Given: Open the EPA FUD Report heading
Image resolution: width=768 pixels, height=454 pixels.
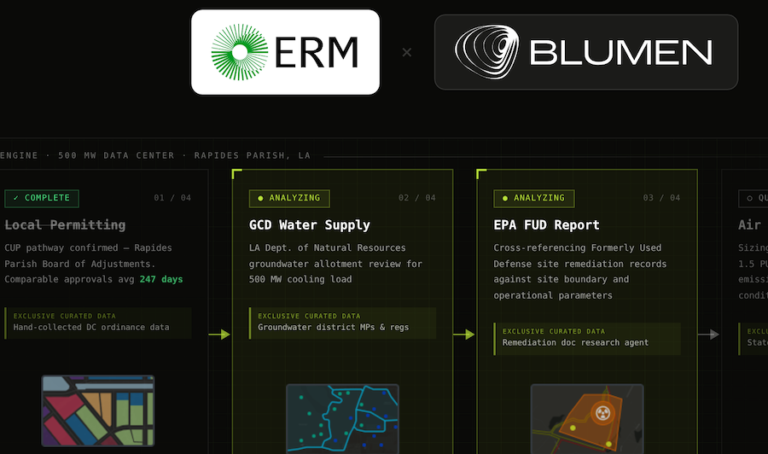Looking at the screenshot, I should [547, 225].
